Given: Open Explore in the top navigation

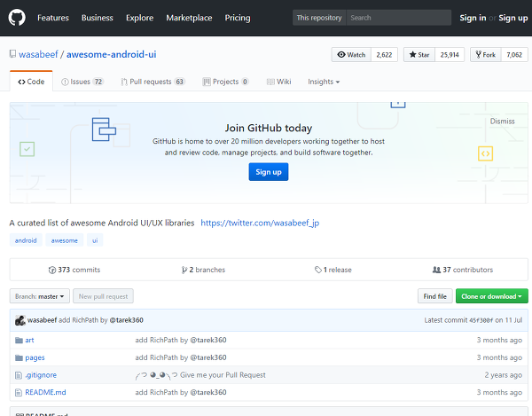Looking at the screenshot, I should (139, 18).
